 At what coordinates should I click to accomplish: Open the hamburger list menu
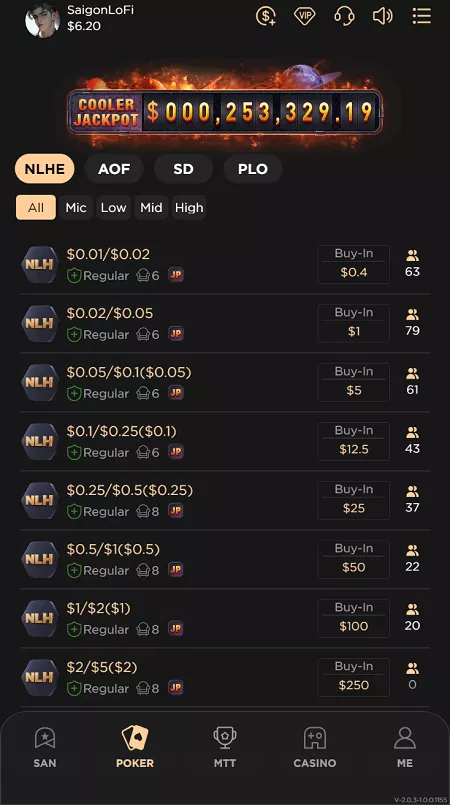click(x=421, y=15)
